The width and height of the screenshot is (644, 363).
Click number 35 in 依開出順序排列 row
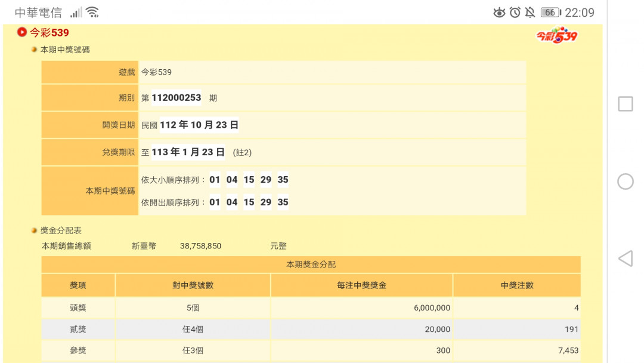pos(283,202)
